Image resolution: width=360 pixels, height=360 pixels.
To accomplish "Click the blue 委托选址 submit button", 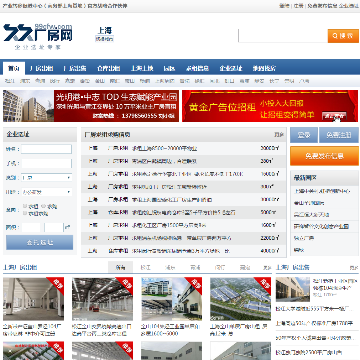I will coord(39,242).
